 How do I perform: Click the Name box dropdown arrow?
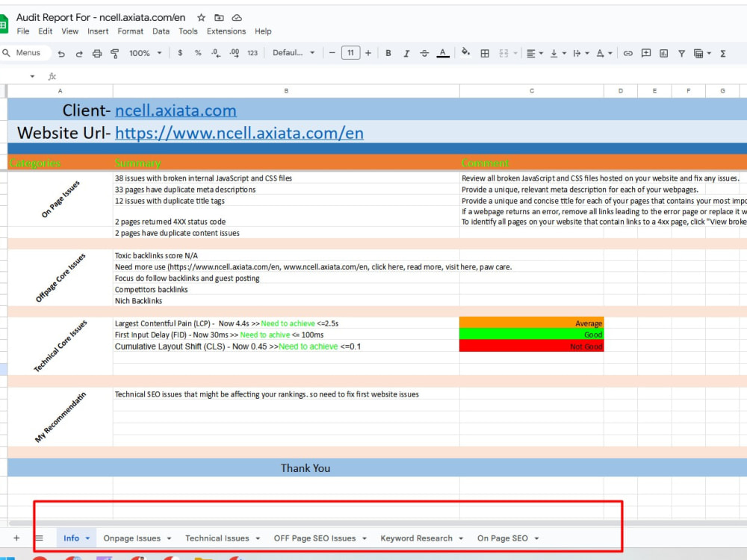(x=32, y=76)
